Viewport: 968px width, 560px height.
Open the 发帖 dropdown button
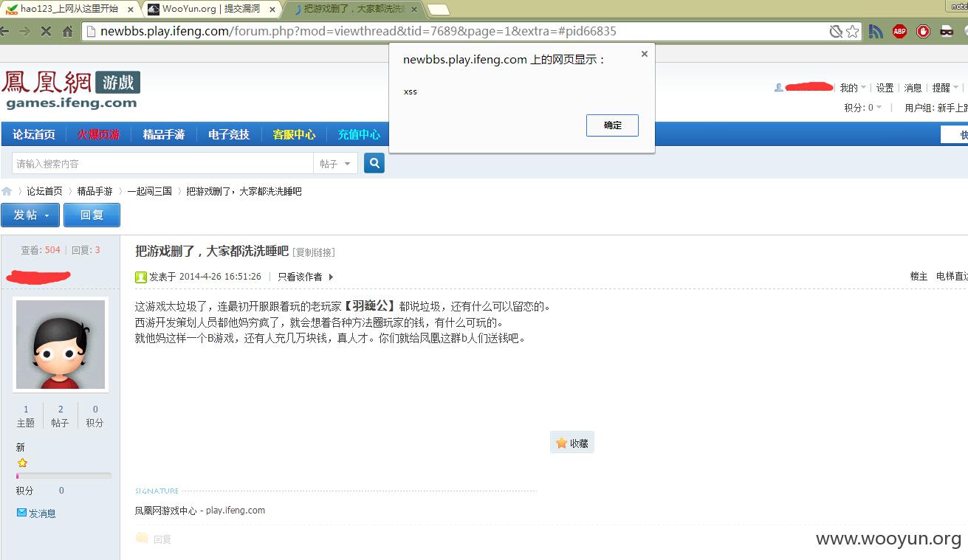point(30,215)
